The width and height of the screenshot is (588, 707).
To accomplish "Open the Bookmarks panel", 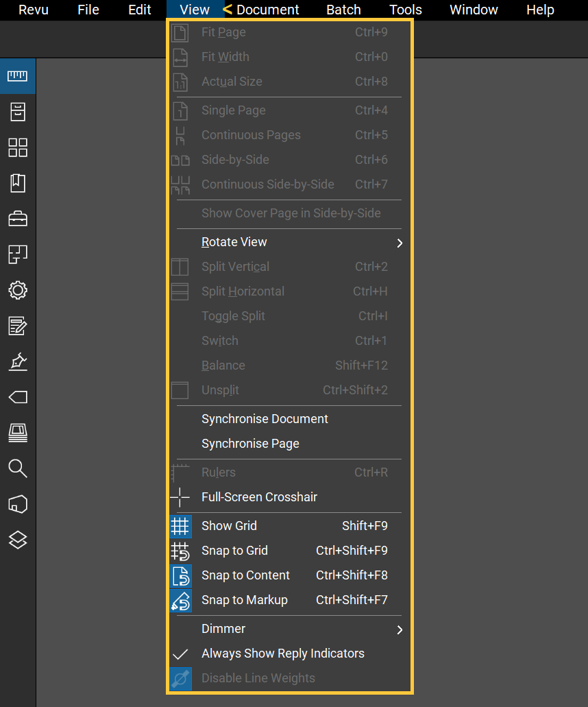I will pos(17,182).
